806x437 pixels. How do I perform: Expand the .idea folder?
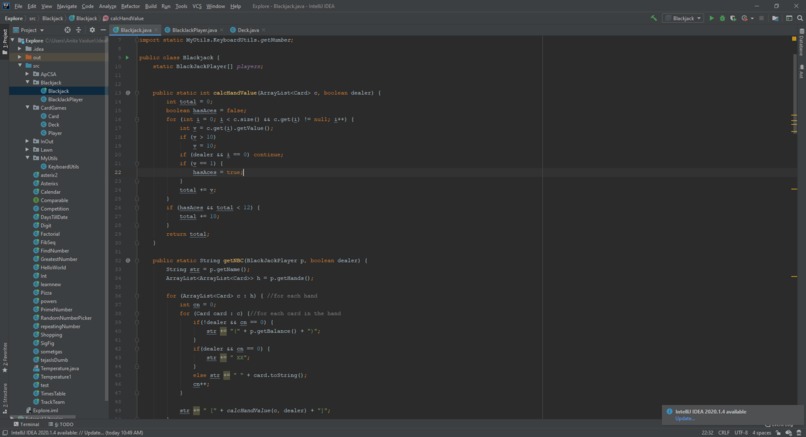20,49
